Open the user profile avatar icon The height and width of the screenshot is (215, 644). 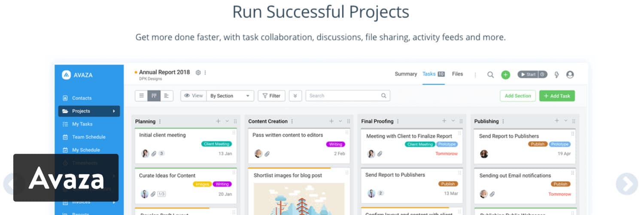point(570,75)
